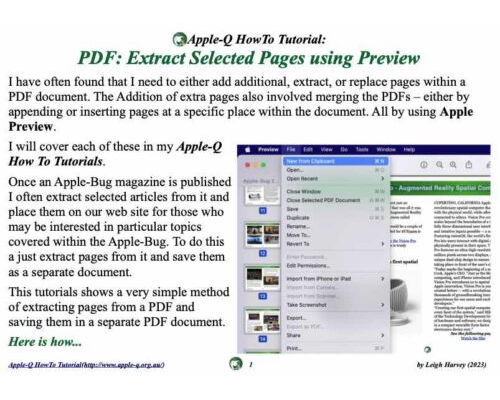Choose Rename... menu entry
Screen dimensions: 500x400
pyautogui.click(x=336, y=226)
